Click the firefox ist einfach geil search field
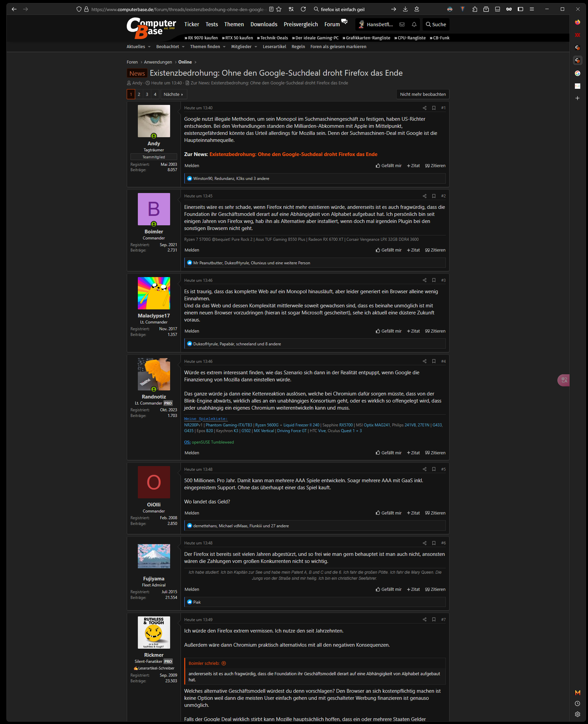 352,9
